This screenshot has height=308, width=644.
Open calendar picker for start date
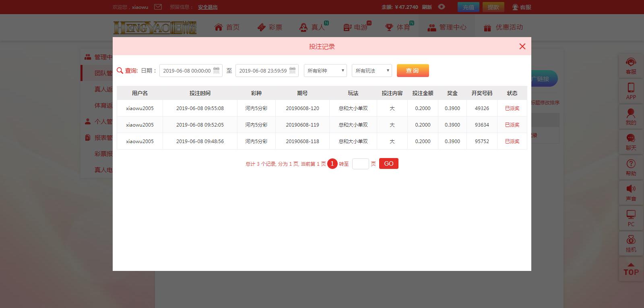click(216, 71)
